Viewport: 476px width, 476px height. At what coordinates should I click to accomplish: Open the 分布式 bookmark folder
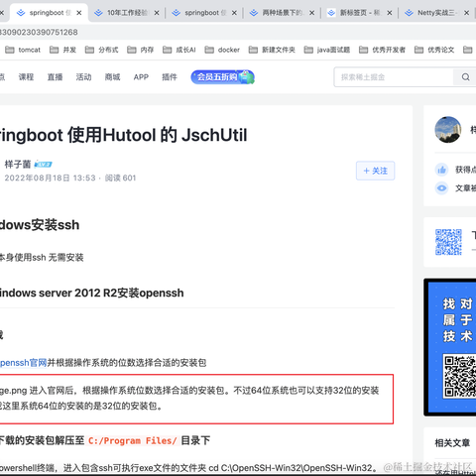tap(101, 50)
